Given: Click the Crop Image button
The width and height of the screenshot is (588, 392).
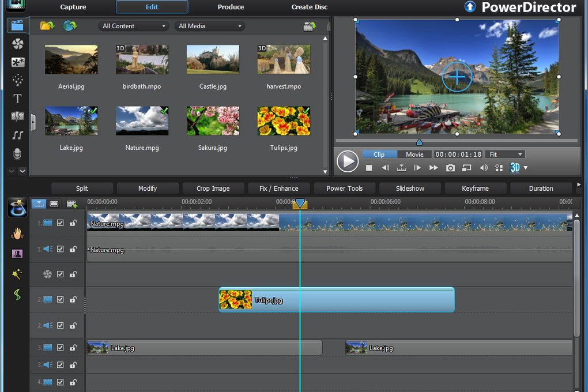Looking at the screenshot, I should (x=213, y=189).
